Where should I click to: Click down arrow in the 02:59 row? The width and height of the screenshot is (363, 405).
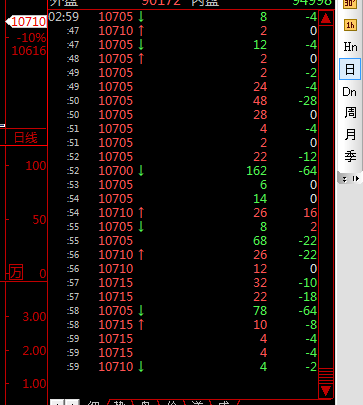(x=141, y=17)
